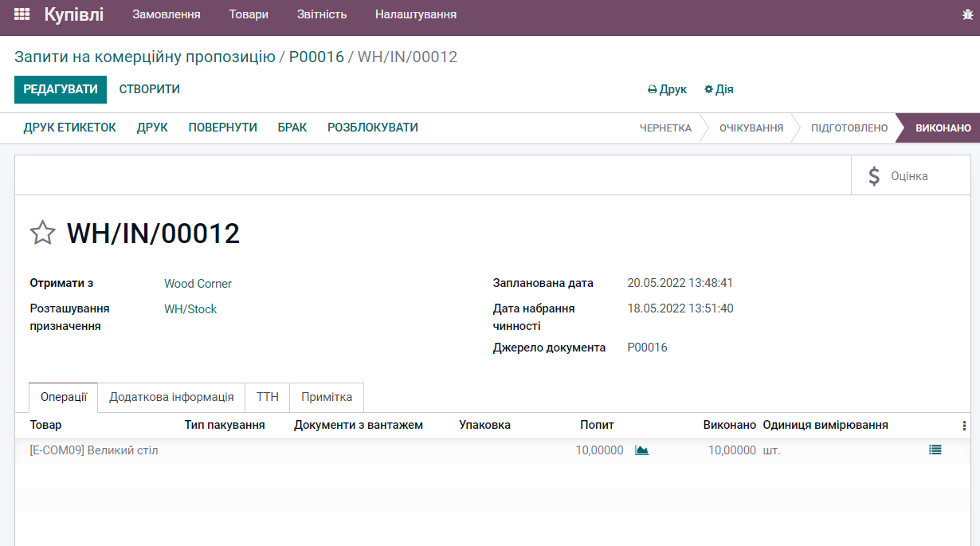Click the ЧЕРНЕТКА stage in the status bar
The height and width of the screenshot is (546, 980).
(665, 127)
